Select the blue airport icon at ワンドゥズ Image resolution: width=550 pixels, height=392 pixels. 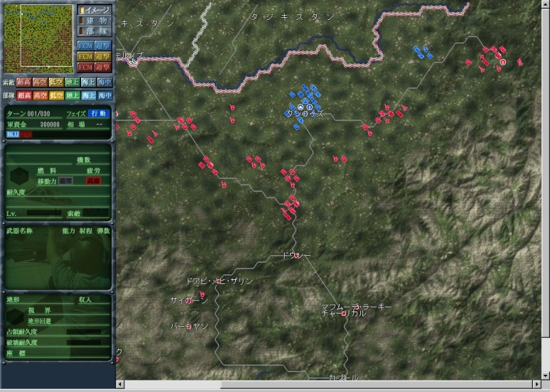point(309,107)
